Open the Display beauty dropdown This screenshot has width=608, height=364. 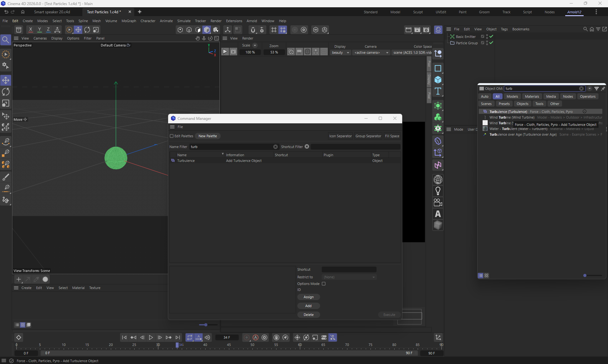[340, 52]
